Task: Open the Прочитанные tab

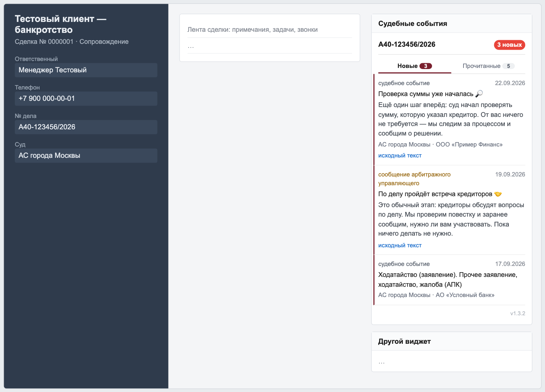Action: pos(488,66)
